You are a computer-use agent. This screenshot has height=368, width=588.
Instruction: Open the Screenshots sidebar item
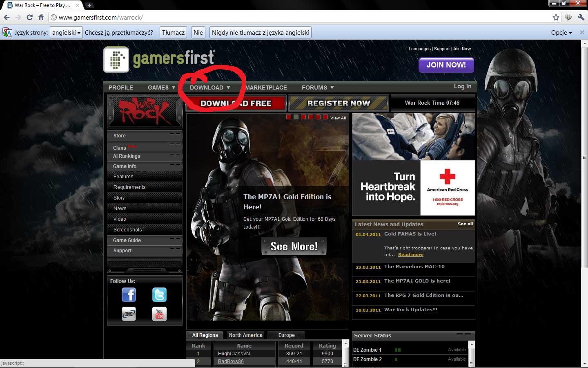[145, 230]
